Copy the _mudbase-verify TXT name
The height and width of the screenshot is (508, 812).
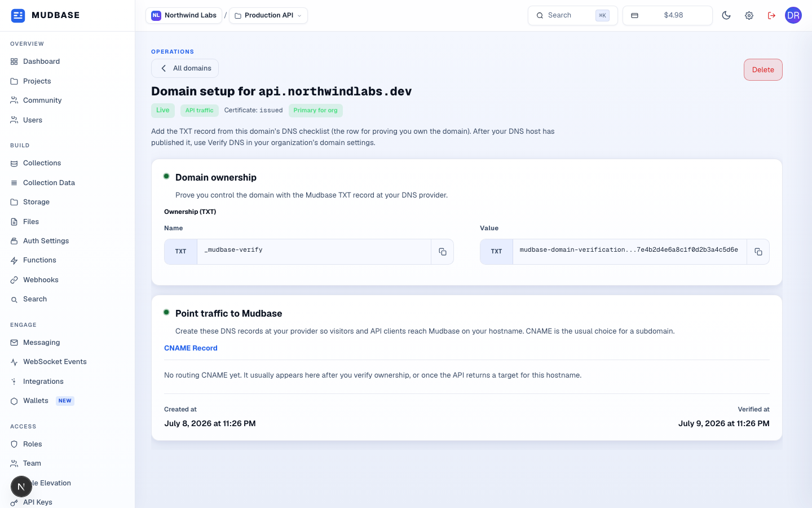443,252
